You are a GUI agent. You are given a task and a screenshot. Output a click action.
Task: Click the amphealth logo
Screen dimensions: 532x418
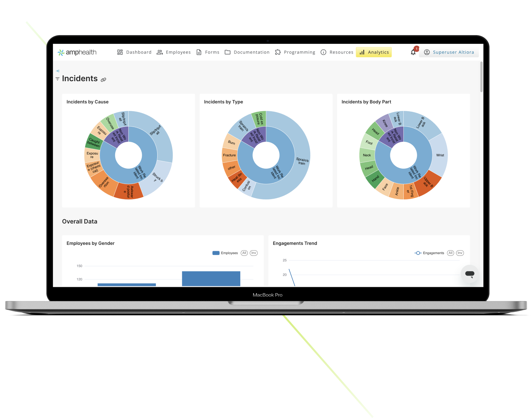click(77, 52)
